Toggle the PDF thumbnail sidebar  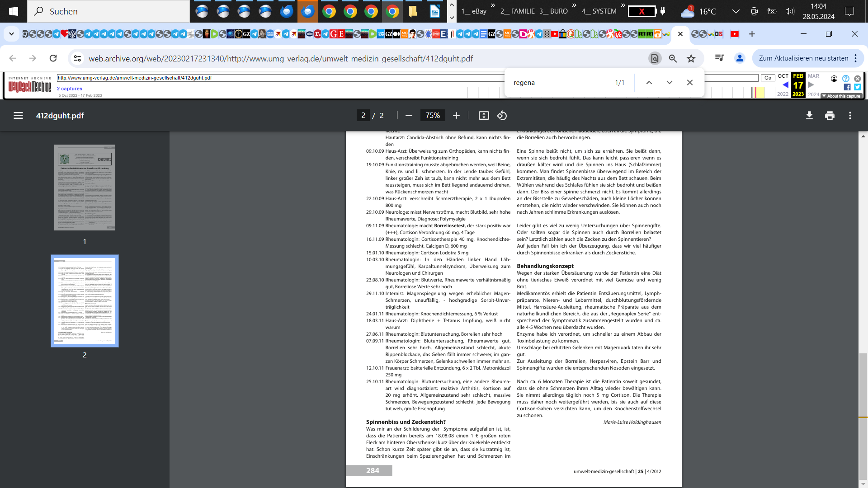point(18,116)
